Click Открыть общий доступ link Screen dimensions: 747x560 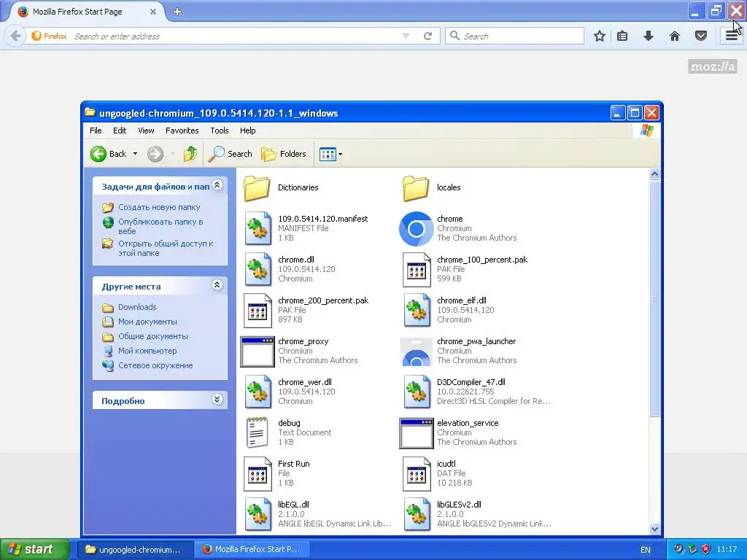tap(166, 248)
